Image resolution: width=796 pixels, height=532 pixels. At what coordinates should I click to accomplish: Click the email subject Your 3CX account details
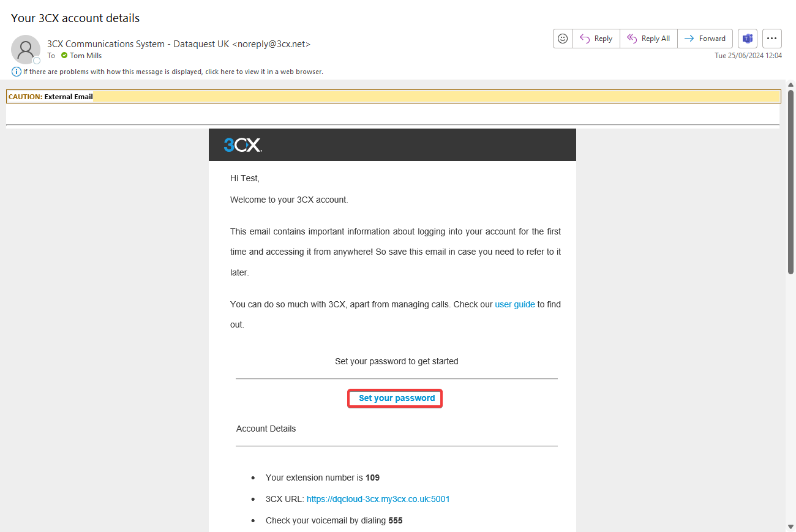pos(75,18)
